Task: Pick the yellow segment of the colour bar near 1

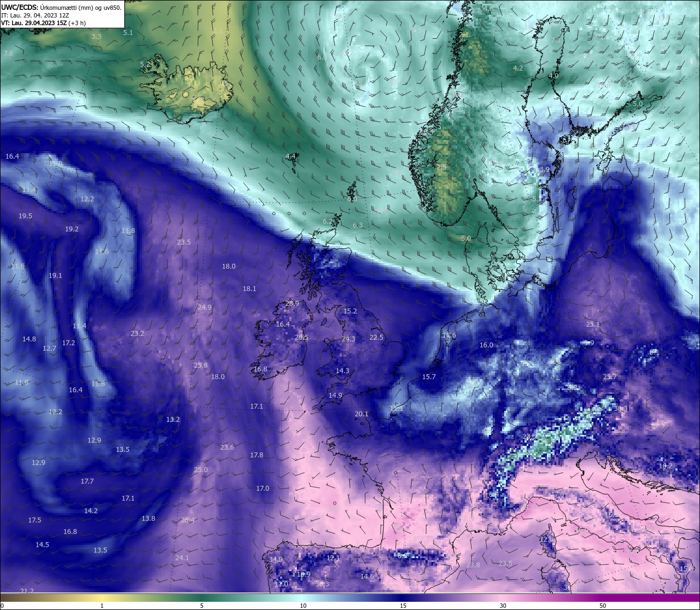Action: (x=102, y=597)
